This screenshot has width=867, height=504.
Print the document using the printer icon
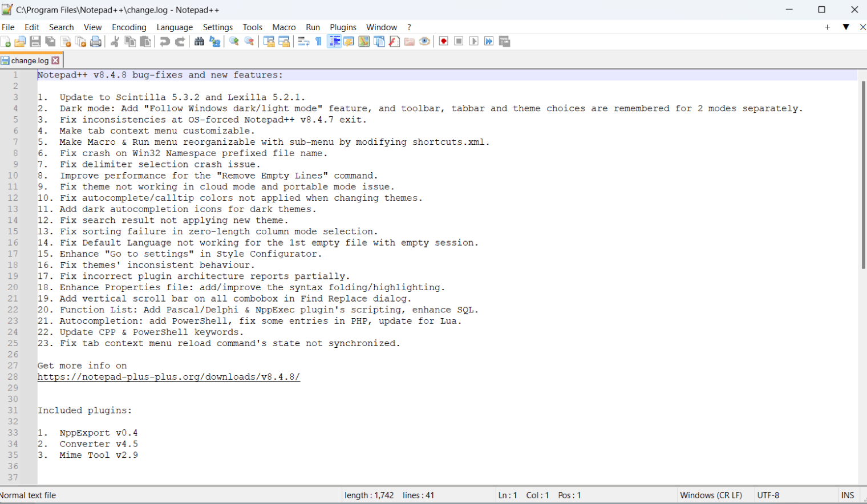(x=96, y=42)
